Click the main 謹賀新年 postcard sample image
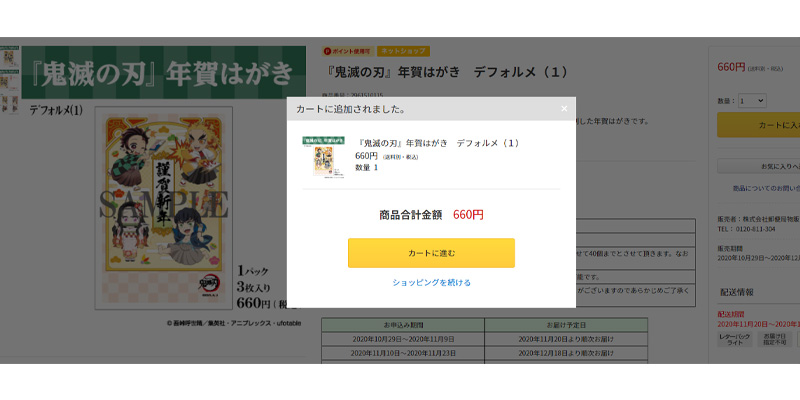This screenshot has height=400, width=800. coord(164,208)
